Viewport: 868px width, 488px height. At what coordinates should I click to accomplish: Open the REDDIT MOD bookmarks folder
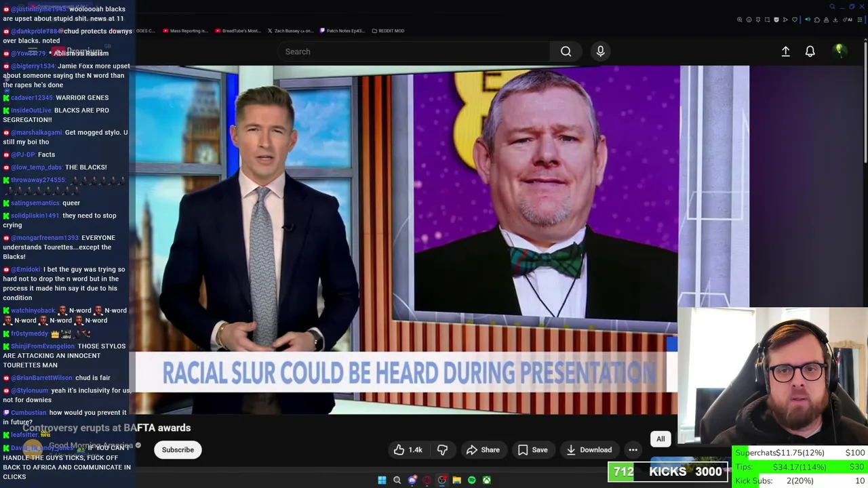(388, 30)
